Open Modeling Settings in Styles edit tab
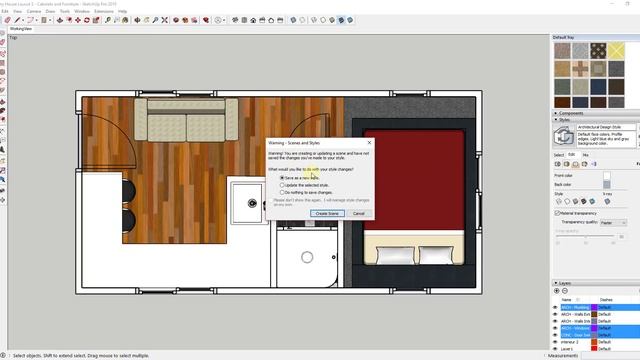This screenshot has height=360, width=640. [x=593, y=164]
